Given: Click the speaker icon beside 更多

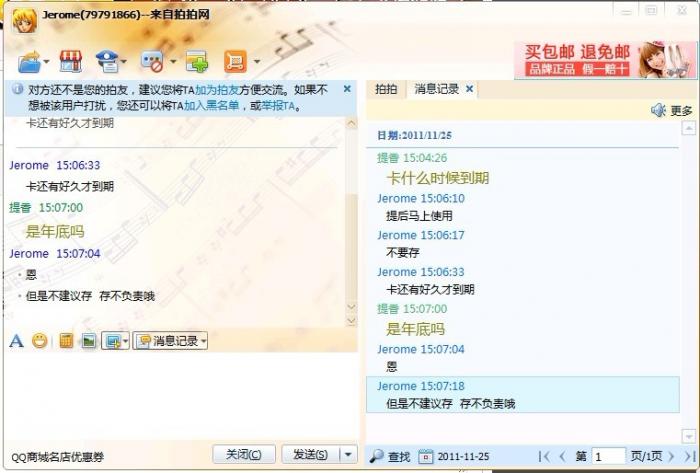Looking at the screenshot, I should click(658, 110).
